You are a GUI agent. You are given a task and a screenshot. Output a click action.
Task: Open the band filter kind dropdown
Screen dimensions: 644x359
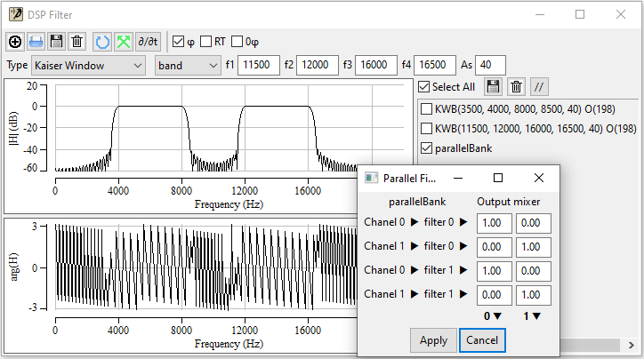point(187,65)
